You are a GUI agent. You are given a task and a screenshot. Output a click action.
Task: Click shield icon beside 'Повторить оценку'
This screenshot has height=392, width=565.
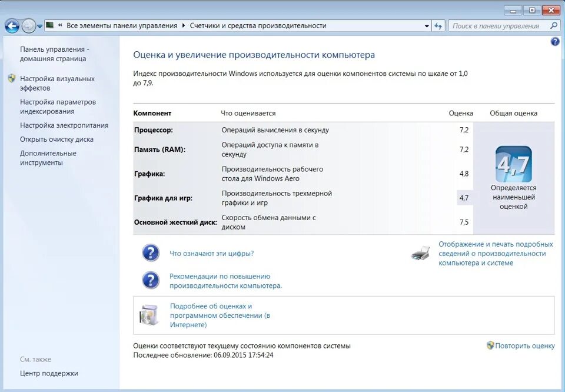pos(490,345)
